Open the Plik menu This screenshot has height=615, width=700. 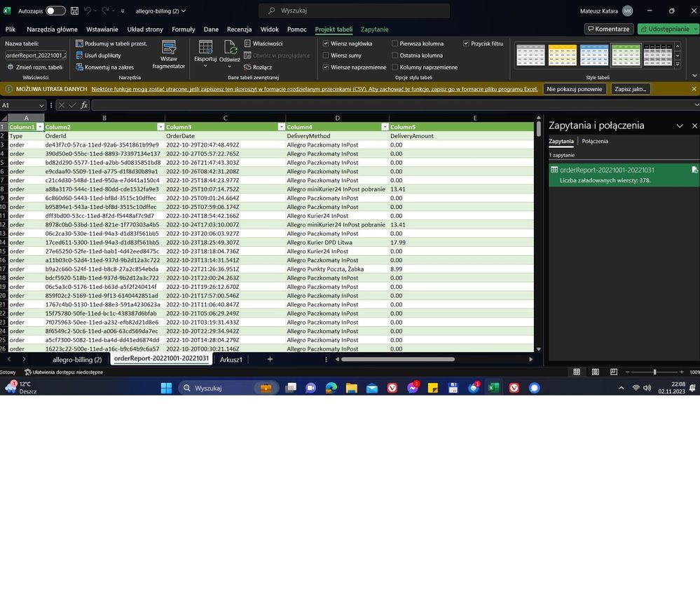(11, 29)
